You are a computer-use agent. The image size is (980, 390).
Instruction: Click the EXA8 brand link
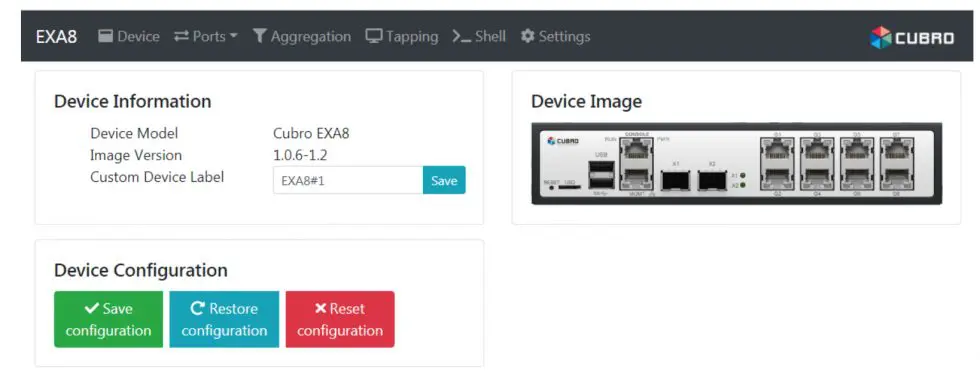coord(56,36)
